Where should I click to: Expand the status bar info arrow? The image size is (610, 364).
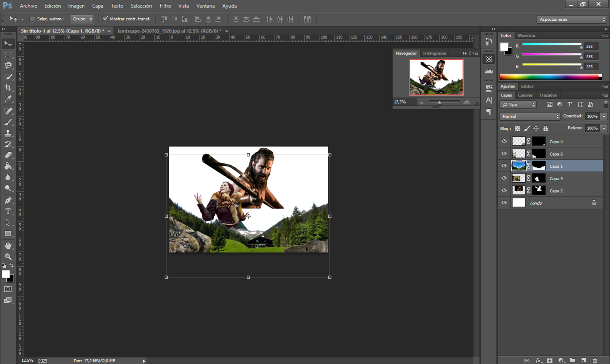pos(144,361)
